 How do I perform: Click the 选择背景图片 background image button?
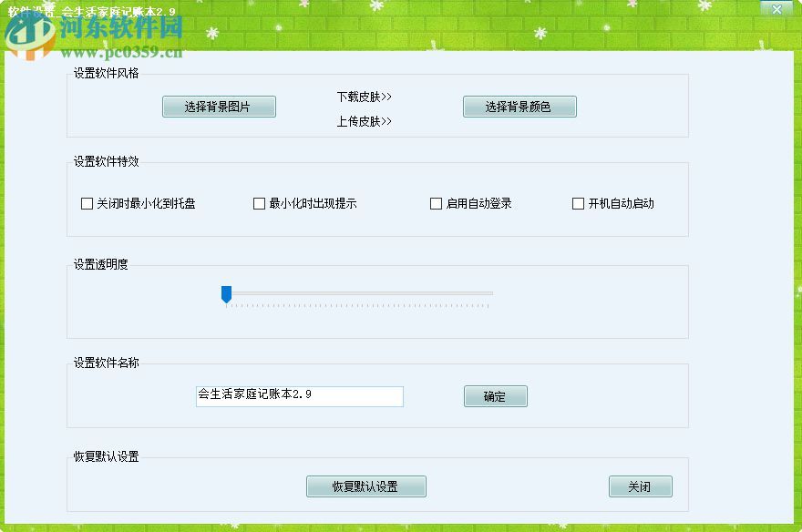219,106
